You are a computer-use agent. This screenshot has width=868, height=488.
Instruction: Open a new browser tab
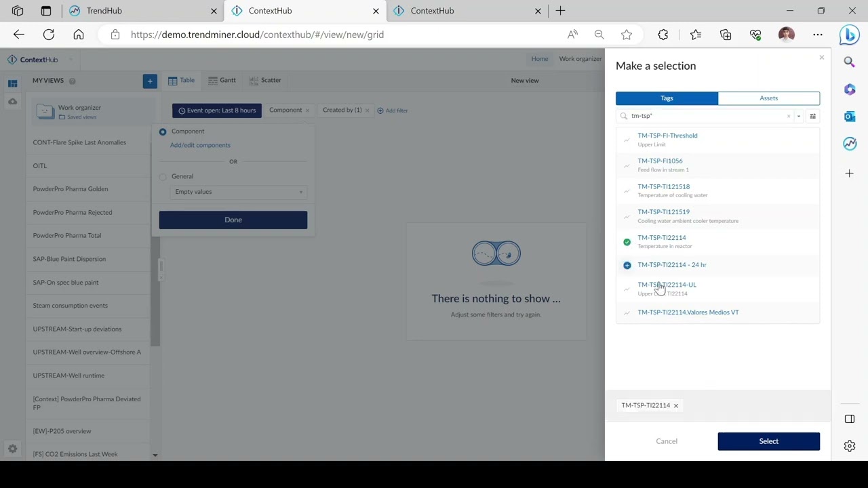[x=560, y=11]
